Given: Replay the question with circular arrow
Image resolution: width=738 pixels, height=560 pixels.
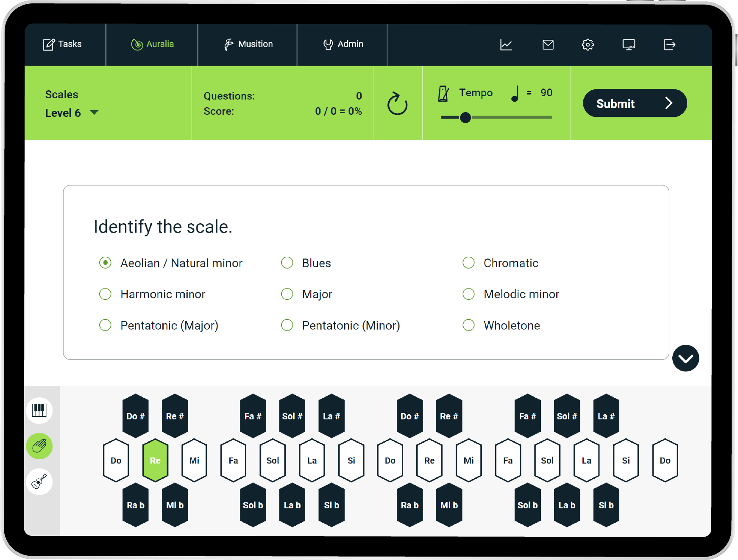Looking at the screenshot, I should pos(397,104).
